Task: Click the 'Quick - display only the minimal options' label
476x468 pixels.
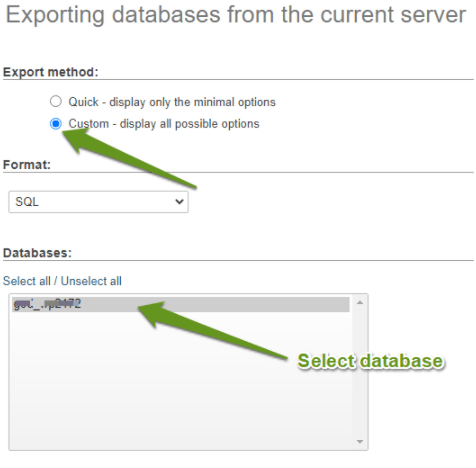Action: (x=172, y=102)
